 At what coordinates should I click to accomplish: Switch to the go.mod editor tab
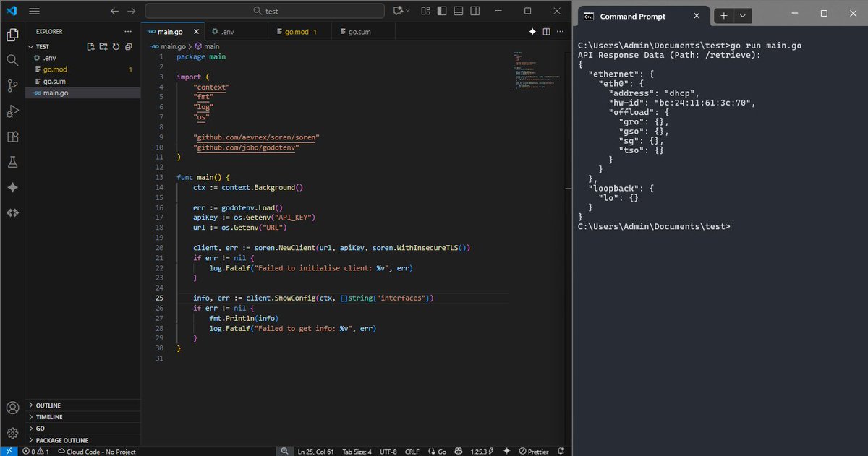coord(299,32)
